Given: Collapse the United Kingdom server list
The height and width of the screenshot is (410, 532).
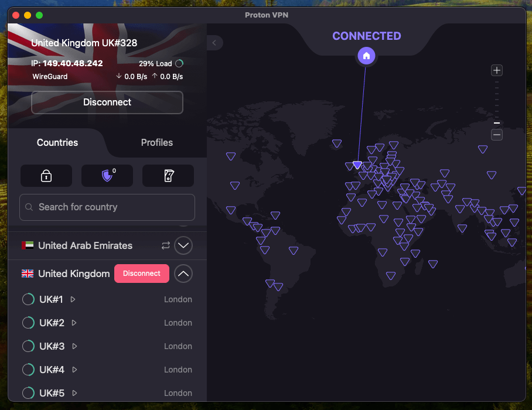Looking at the screenshot, I should [x=183, y=274].
